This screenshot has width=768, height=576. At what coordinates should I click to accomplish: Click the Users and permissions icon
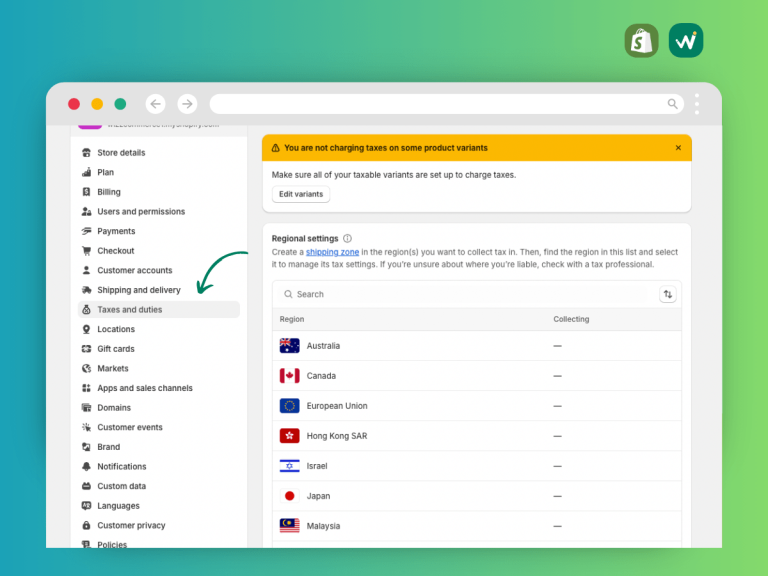(x=86, y=212)
